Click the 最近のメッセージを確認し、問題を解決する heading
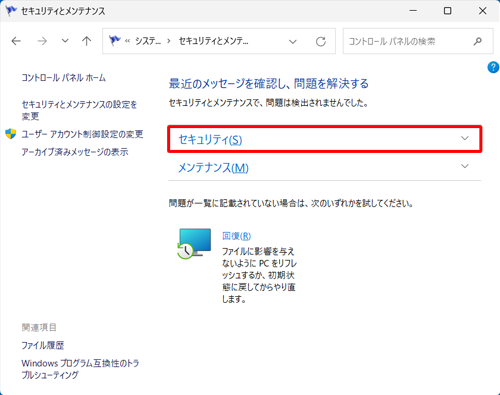The image size is (500, 395). click(x=269, y=83)
